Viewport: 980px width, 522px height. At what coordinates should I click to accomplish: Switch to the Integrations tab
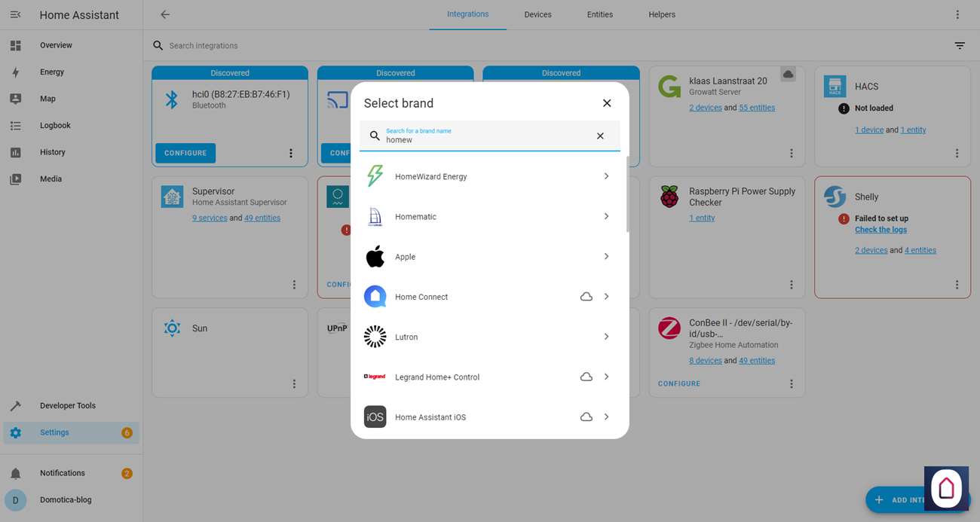467,14
